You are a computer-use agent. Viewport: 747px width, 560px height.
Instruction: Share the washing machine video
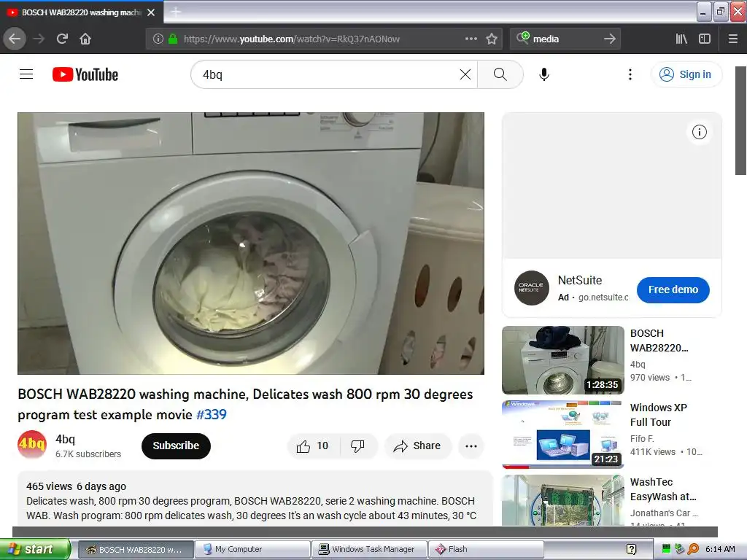point(417,446)
